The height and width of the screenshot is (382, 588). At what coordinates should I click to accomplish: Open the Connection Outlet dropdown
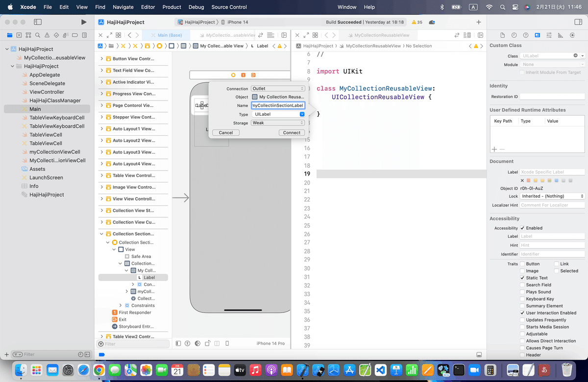tap(278, 89)
